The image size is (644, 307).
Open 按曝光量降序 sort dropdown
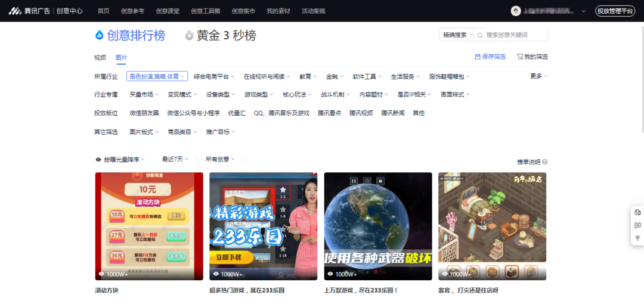click(120, 160)
